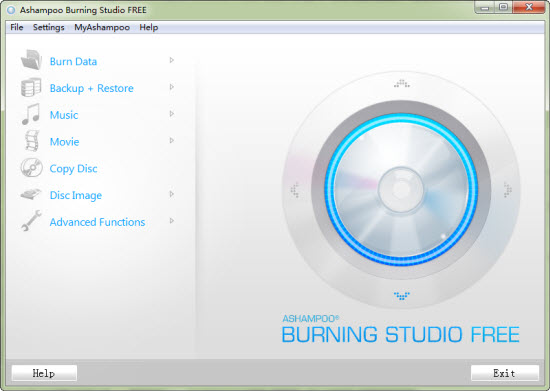Screen dimensions: 550x391
Task: Open the Help menu in menu bar
Action: tap(149, 27)
